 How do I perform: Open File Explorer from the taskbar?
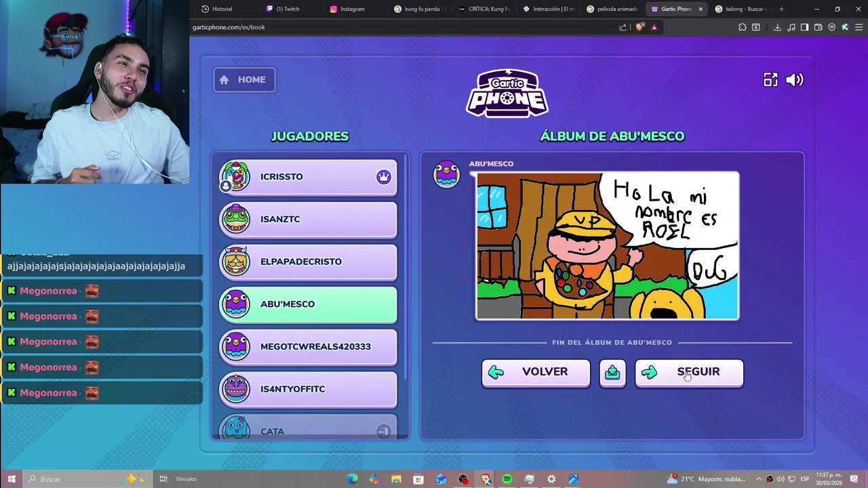pos(397,479)
